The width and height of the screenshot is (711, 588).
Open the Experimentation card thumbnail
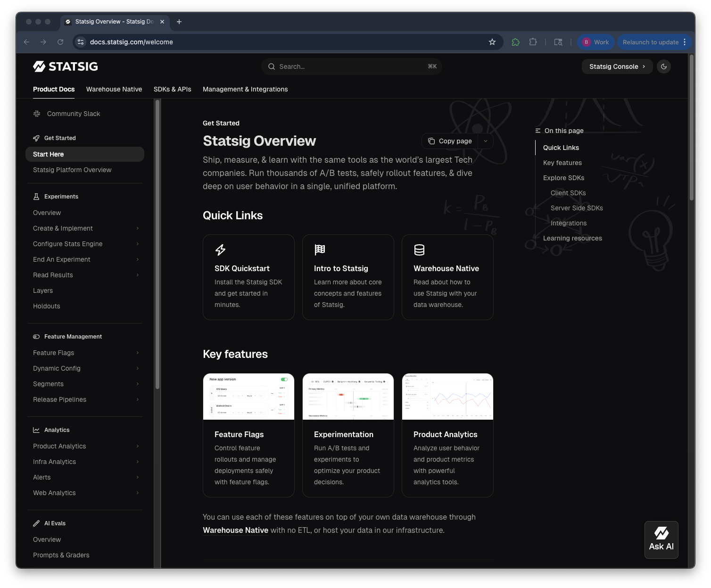pyautogui.click(x=348, y=397)
